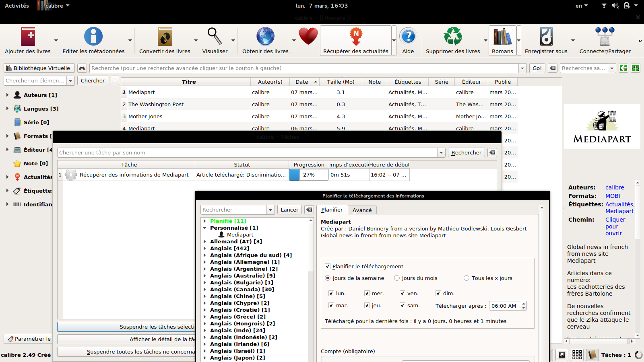644x362 pixels.
Task: Expand the Planifié [11] category
Action: [x=205, y=221]
